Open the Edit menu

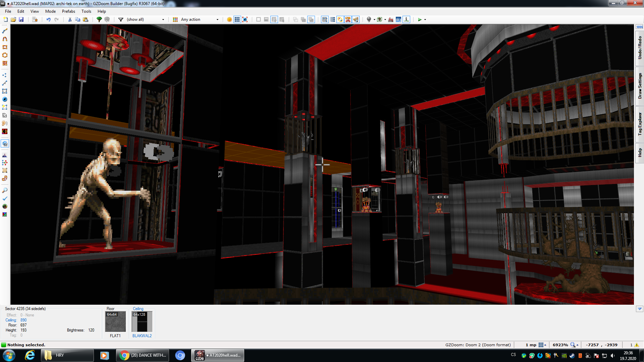[21, 11]
